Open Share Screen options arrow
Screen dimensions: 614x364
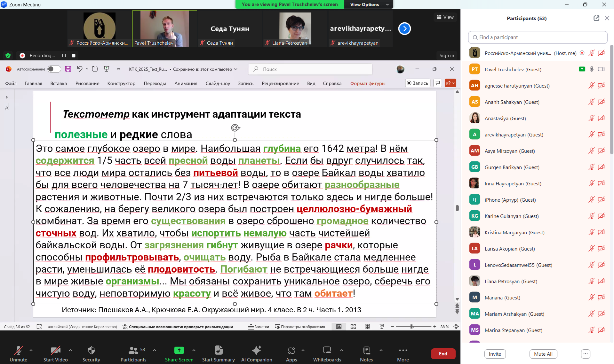click(x=194, y=350)
